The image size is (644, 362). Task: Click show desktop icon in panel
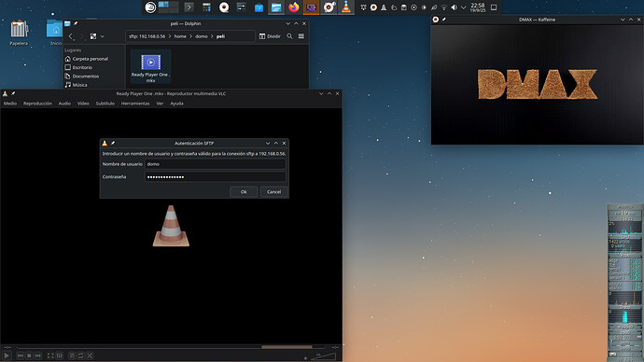[x=494, y=7]
